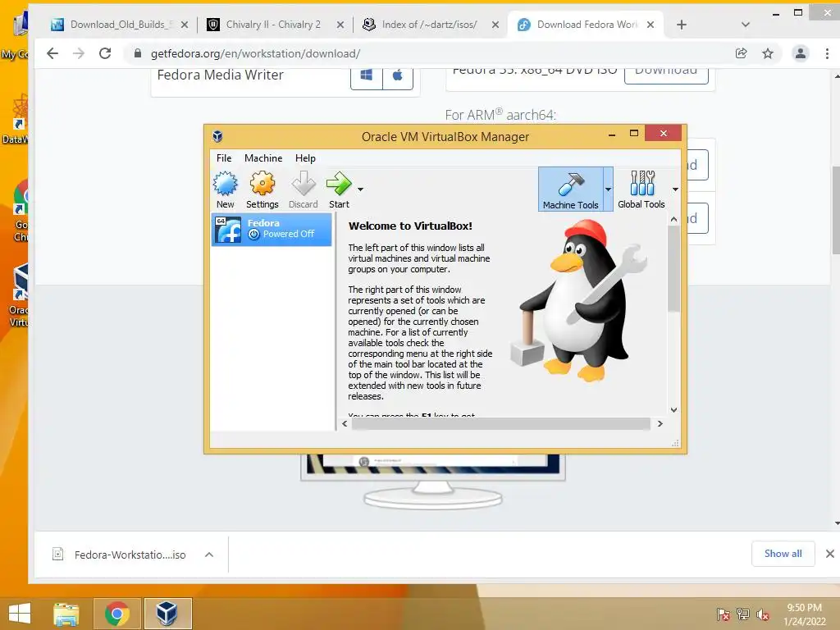The image size is (840, 630).
Task: Open the Windows Start button
Action: tap(20, 614)
